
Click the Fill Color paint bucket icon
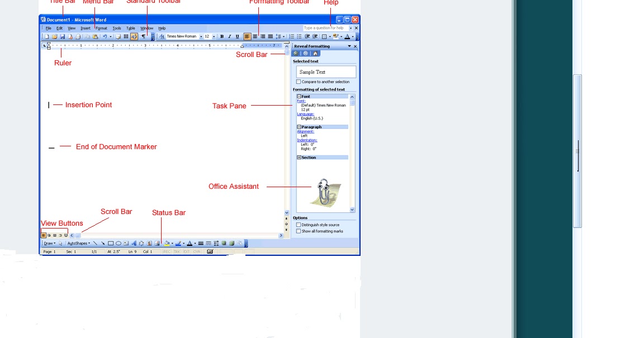(167, 243)
